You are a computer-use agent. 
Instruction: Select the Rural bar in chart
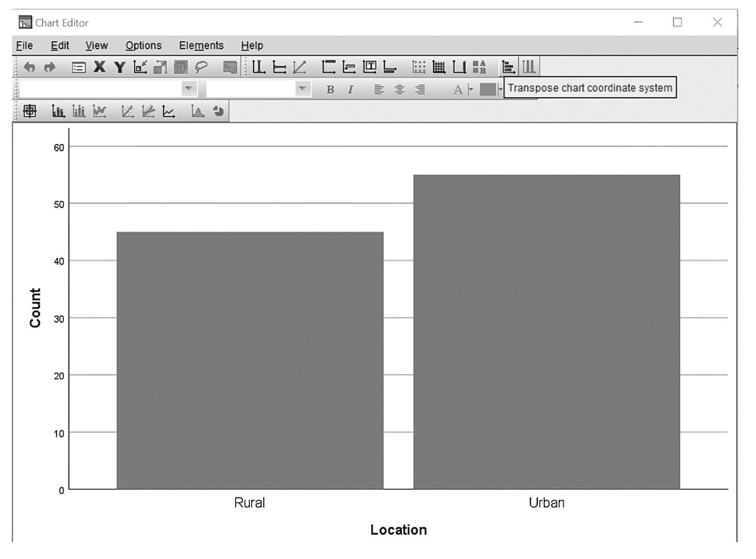click(250, 360)
